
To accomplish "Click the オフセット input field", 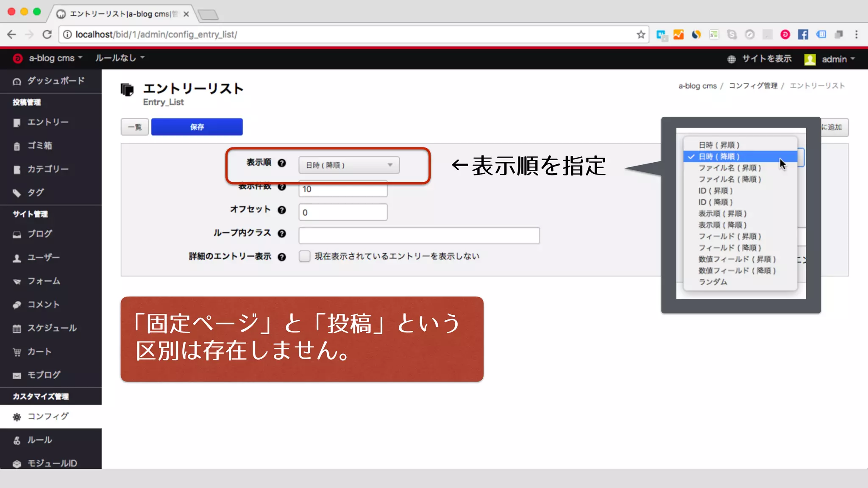I will point(343,212).
